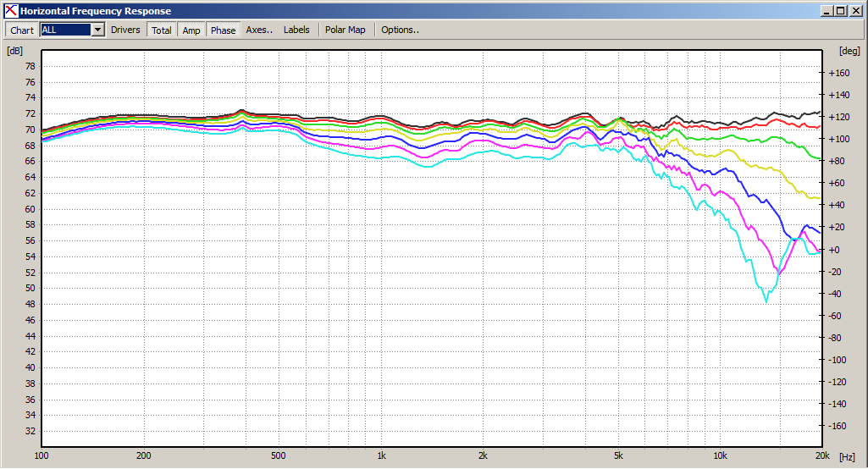The image size is (868, 469).
Task: Toggle the Drivers curves display
Action: coord(125,30)
